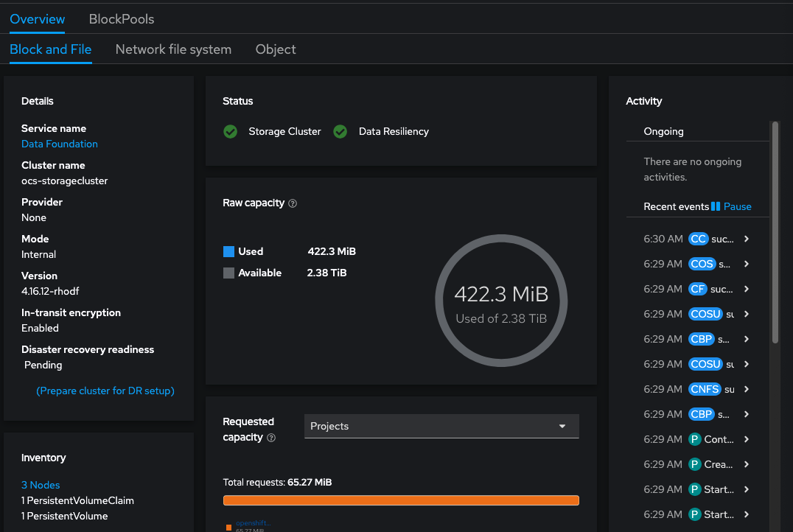Image resolution: width=793 pixels, height=532 pixels.
Task: Expand the Cont... event row chevron
Action: tap(747, 439)
